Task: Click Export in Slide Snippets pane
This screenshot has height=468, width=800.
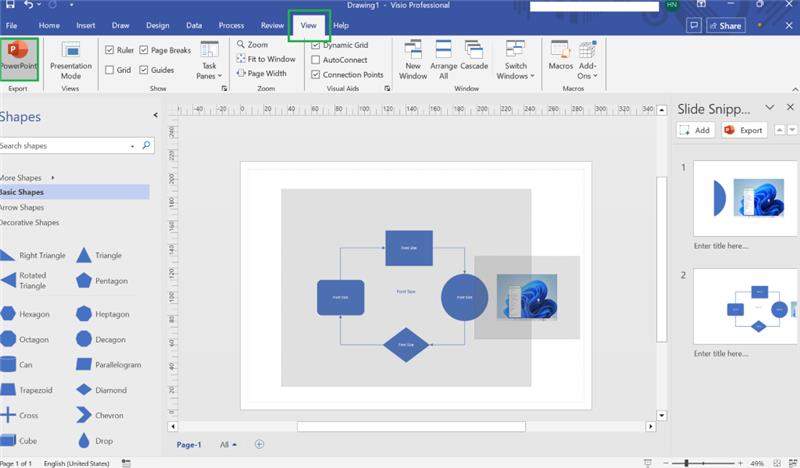Action: [x=744, y=130]
